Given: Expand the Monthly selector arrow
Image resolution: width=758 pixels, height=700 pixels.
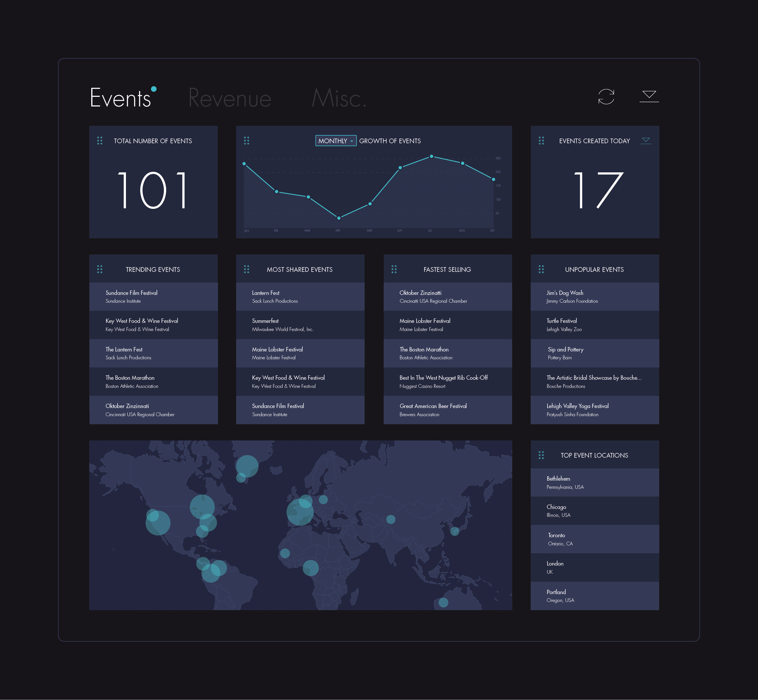Looking at the screenshot, I should (x=352, y=141).
